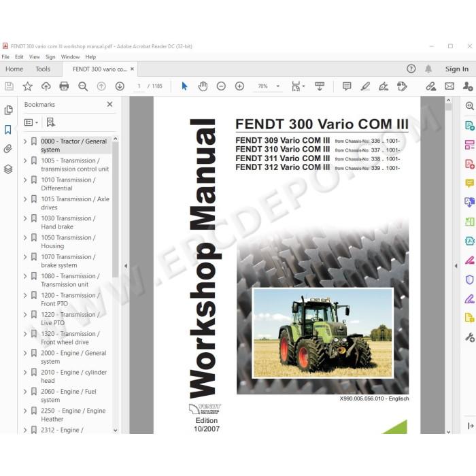The height and width of the screenshot is (476, 476).
Task: Click the current page number field
Action: [x=139, y=86]
